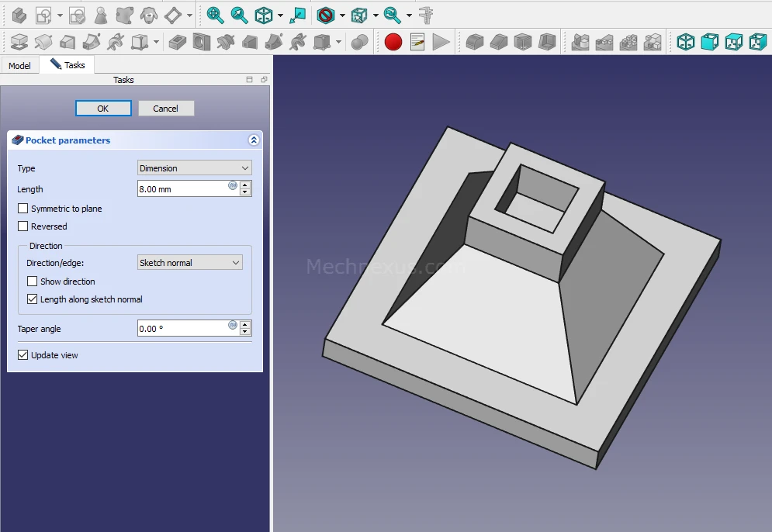Select the Tasks tab

pyautogui.click(x=68, y=65)
